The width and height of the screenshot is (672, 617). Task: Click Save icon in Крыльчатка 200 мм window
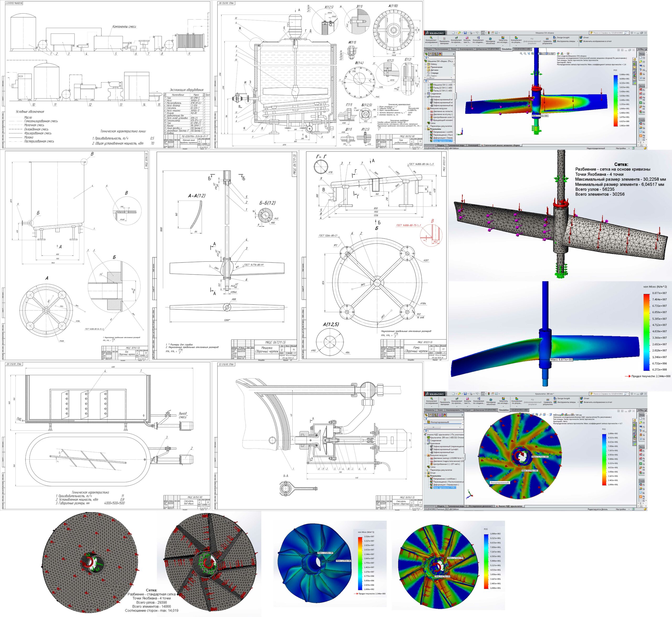click(465, 394)
